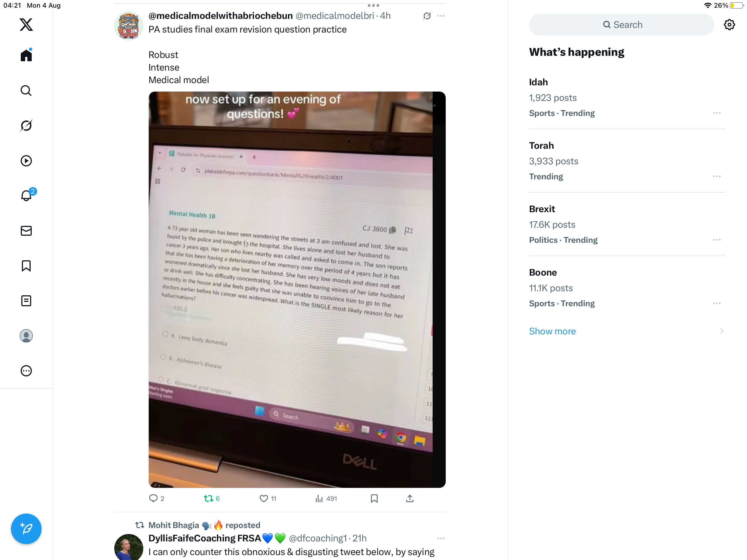Open the Video play icon in sidebar
The image size is (747, 560).
[x=26, y=161]
